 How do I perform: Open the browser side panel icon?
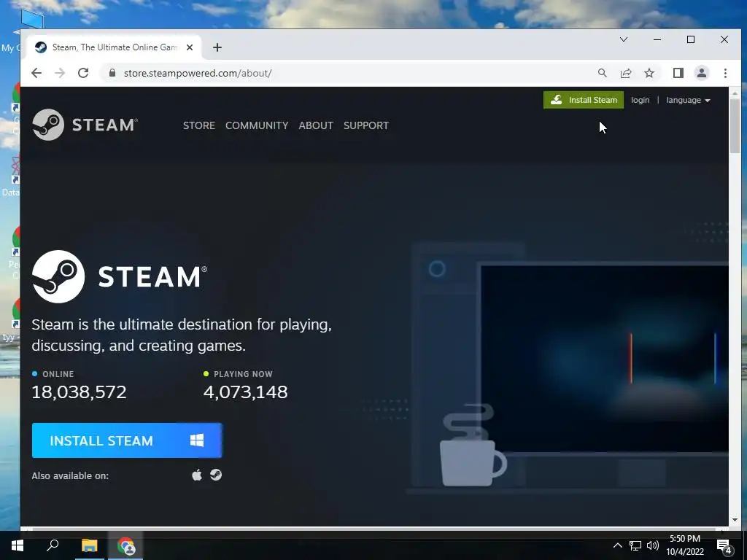click(678, 73)
